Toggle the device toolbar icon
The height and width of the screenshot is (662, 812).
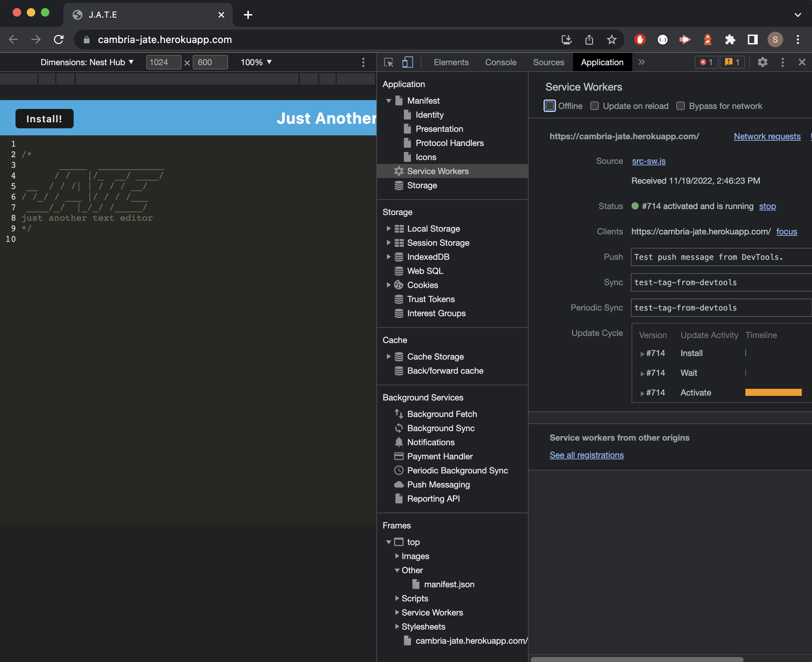(407, 62)
